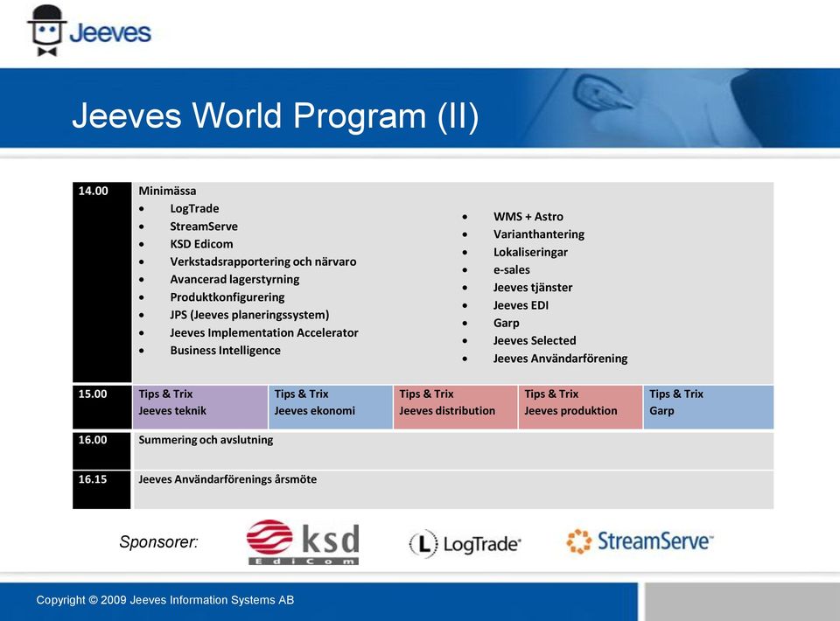The image size is (840, 621).
Task: Click the 16.15 time cell
Action: click(101, 490)
